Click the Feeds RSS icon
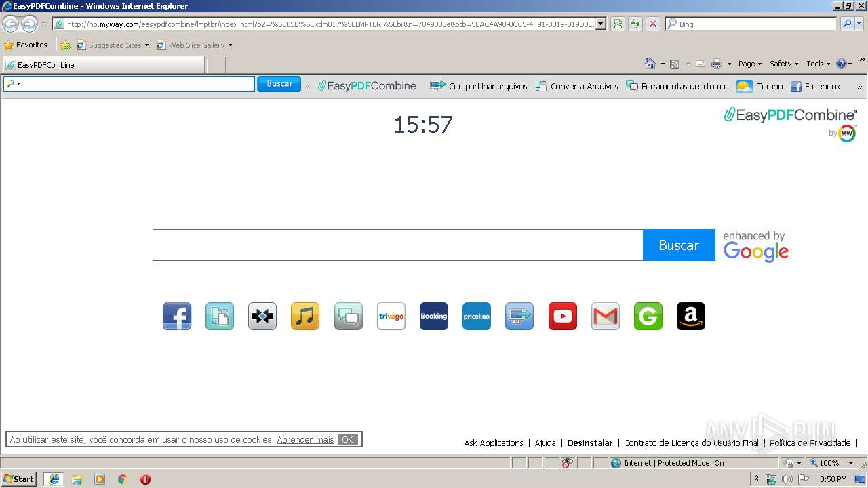Screen dimensions: 868x488 coord(675,64)
